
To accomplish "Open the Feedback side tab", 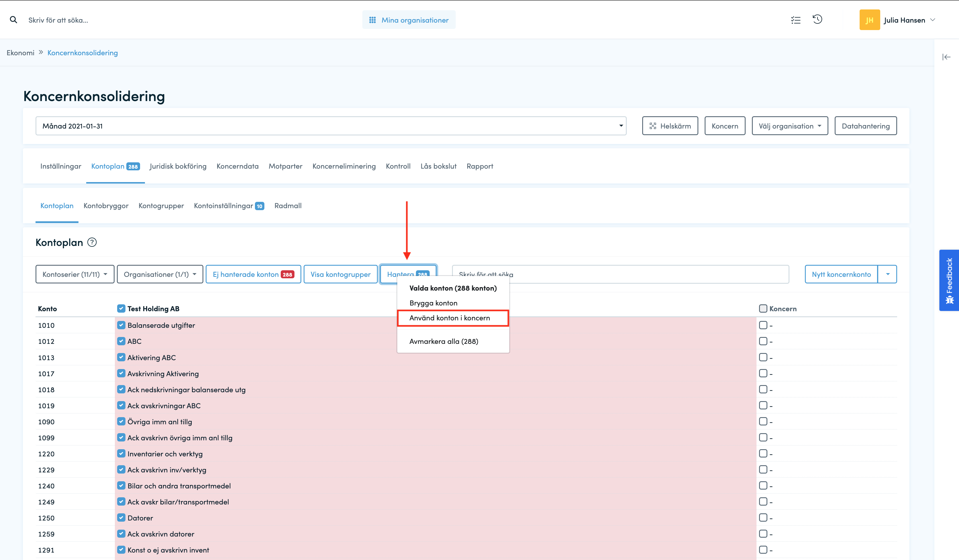I will tap(949, 280).
